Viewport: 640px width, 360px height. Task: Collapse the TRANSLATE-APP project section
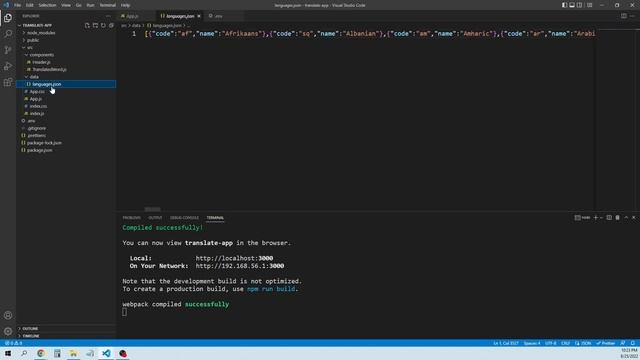tap(37, 25)
